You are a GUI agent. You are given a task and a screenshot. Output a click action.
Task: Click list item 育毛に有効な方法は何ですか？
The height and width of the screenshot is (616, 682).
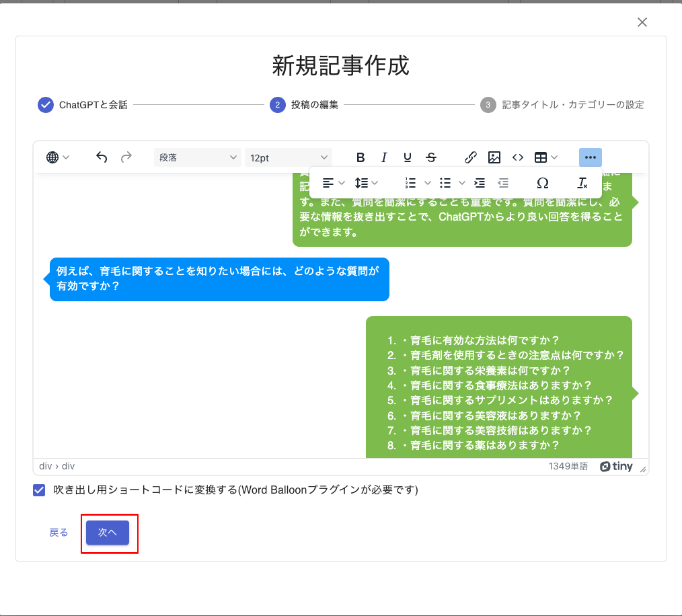(484, 340)
